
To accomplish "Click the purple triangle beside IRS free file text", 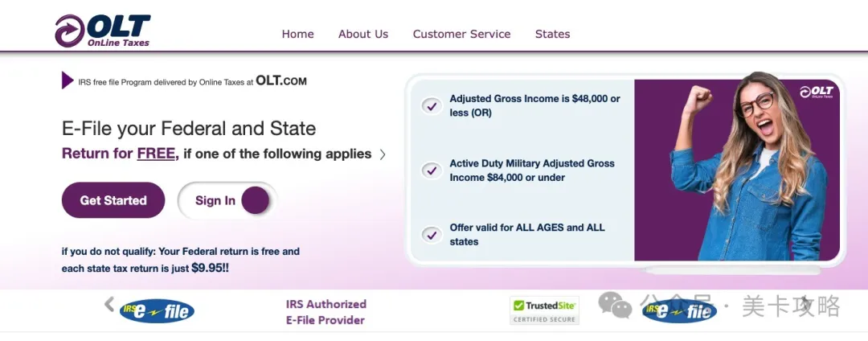I will coord(68,80).
